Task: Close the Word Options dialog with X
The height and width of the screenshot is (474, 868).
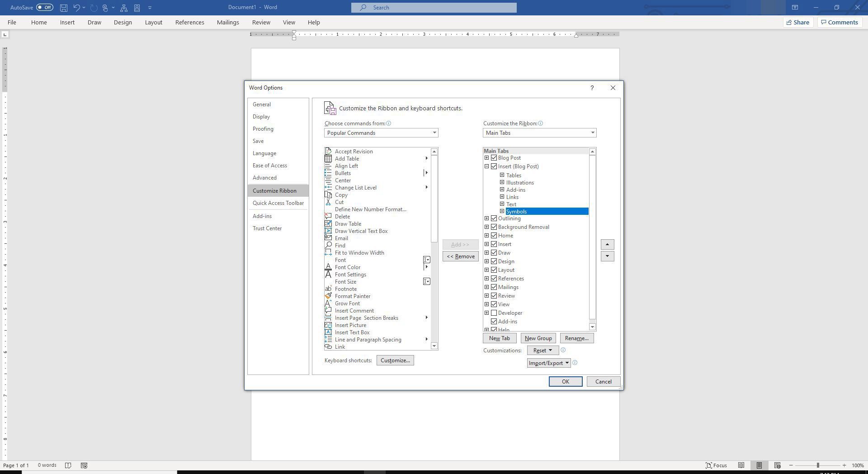Action: pos(613,88)
